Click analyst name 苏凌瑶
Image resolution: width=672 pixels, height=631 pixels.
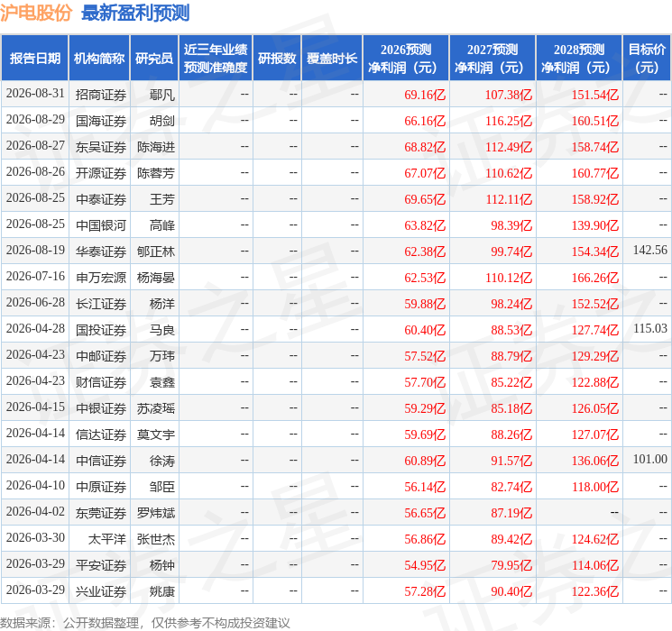[x=156, y=408]
